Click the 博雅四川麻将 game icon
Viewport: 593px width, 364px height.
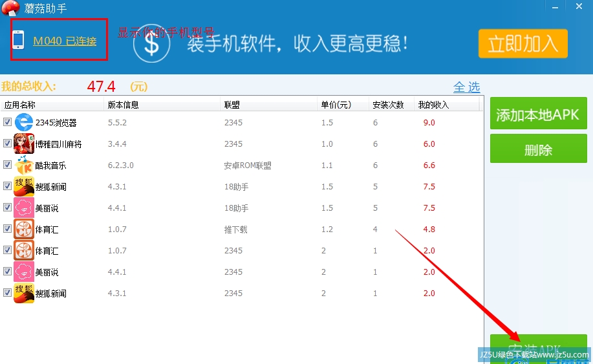(x=24, y=144)
